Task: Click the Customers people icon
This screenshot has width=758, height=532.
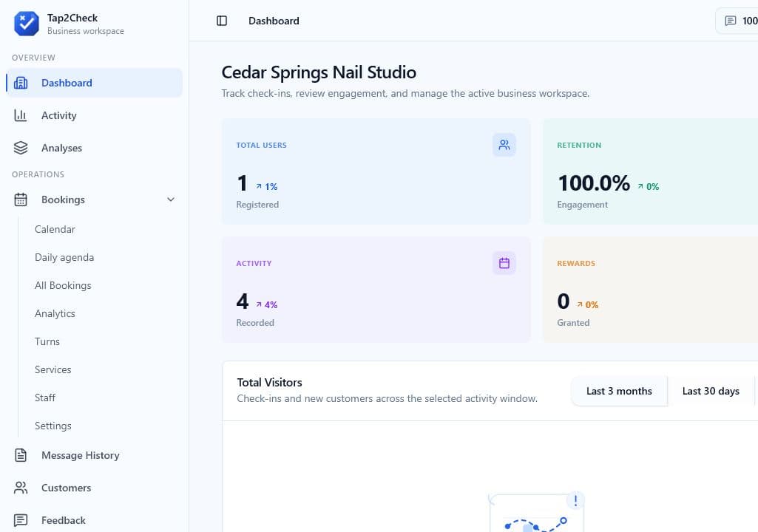Action: tap(21, 488)
